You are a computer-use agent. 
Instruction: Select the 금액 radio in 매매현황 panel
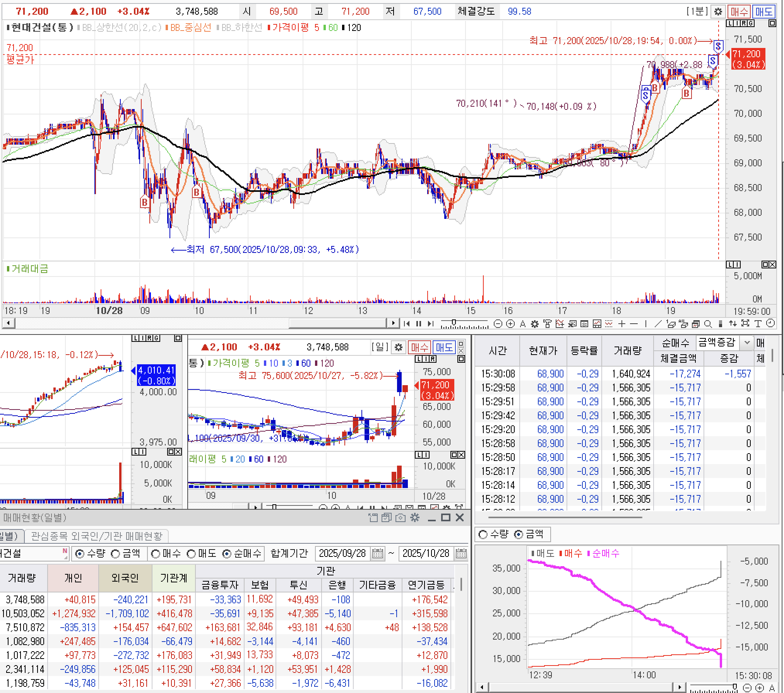(116, 554)
